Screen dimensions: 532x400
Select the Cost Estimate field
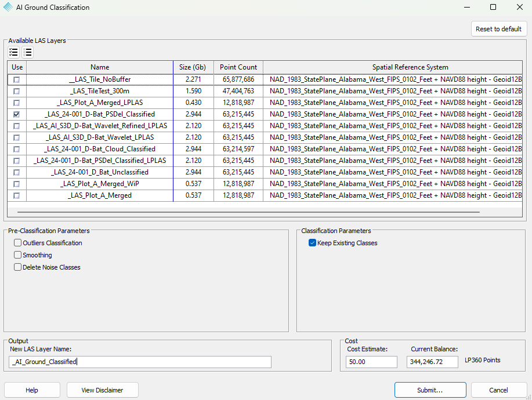(371, 362)
